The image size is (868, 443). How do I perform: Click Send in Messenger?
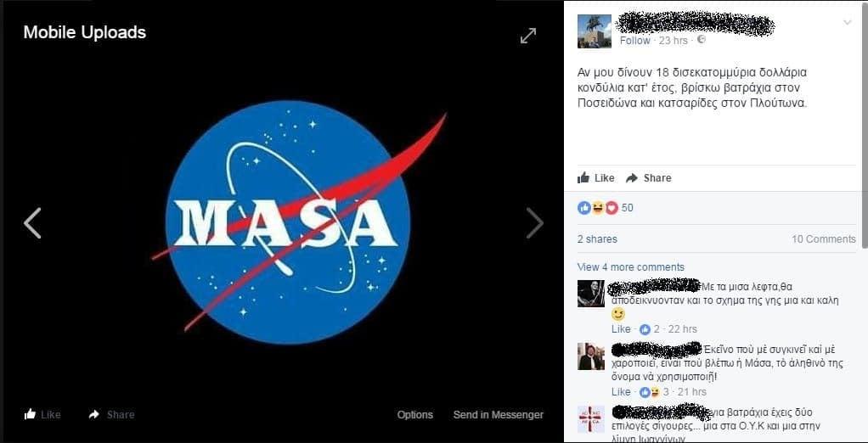pyautogui.click(x=499, y=414)
